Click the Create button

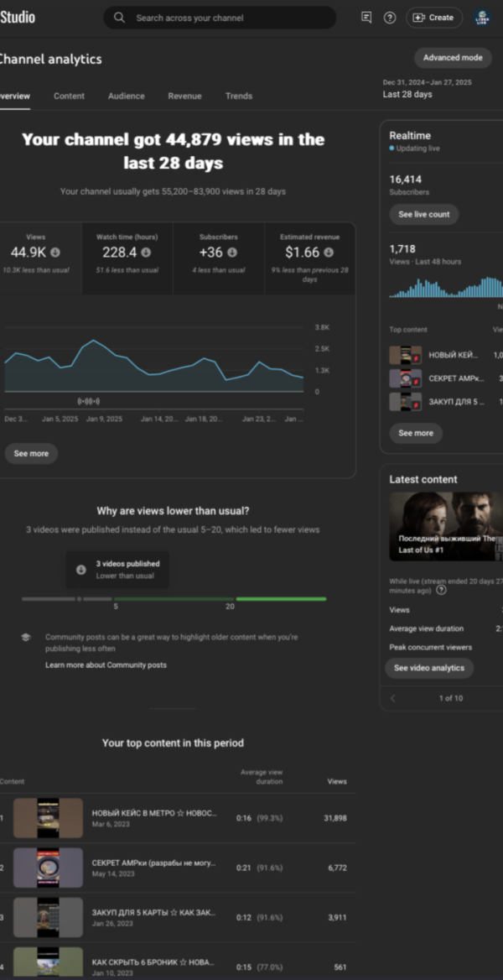tap(433, 18)
